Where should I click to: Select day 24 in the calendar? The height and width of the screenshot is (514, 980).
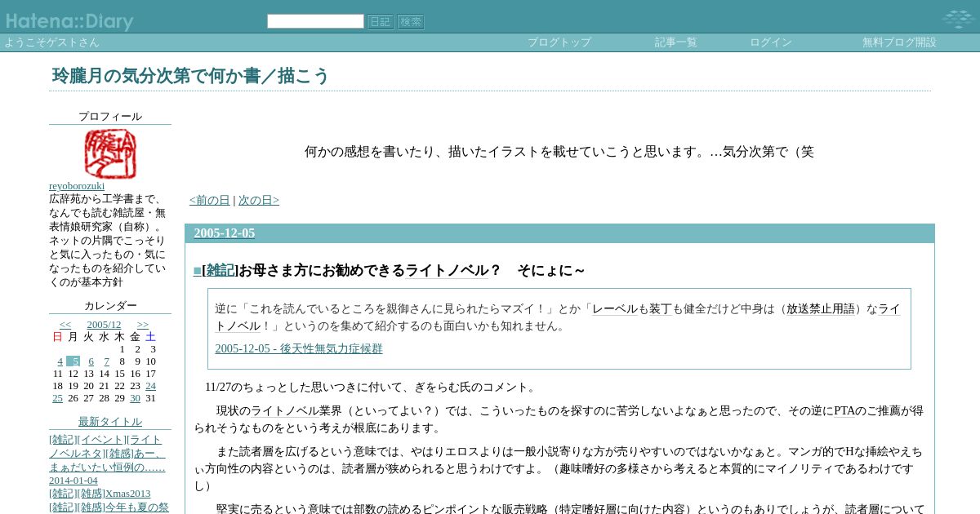point(151,386)
